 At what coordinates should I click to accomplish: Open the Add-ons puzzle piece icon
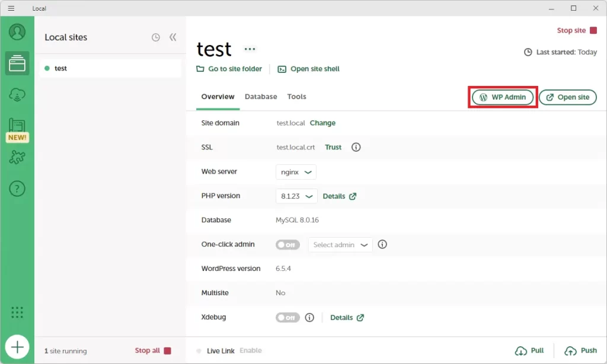click(x=17, y=157)
